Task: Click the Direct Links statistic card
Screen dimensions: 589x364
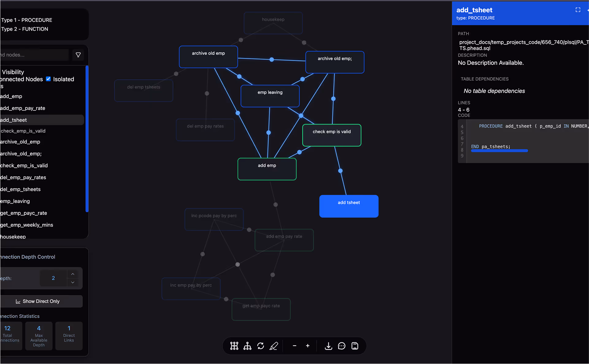Action: click(x=69, y=336)
